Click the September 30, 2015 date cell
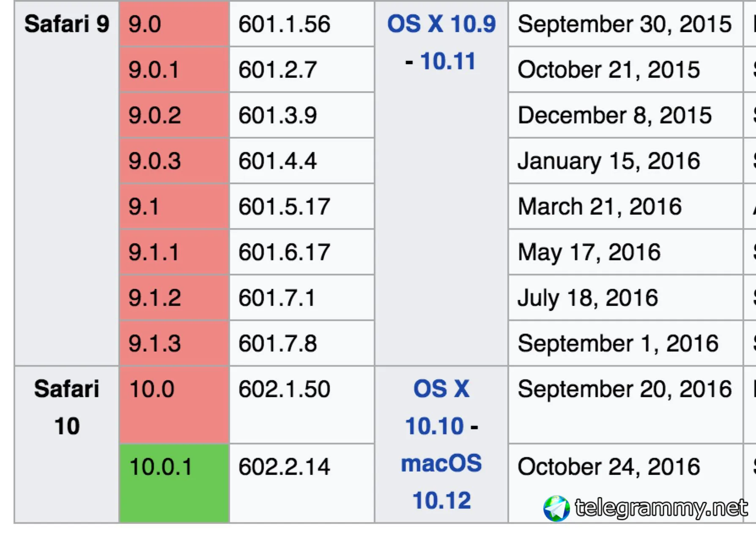Viewport: 756px width, 534px height. 625,24
